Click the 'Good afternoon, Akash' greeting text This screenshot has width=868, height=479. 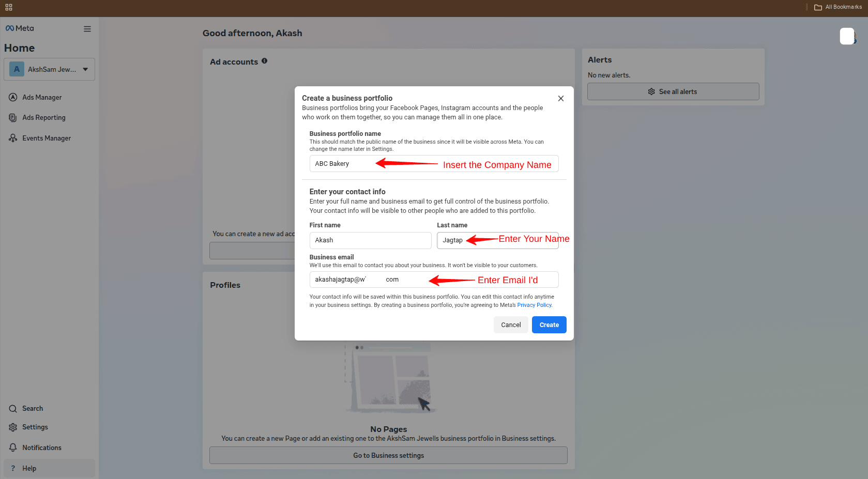(252, 33)
